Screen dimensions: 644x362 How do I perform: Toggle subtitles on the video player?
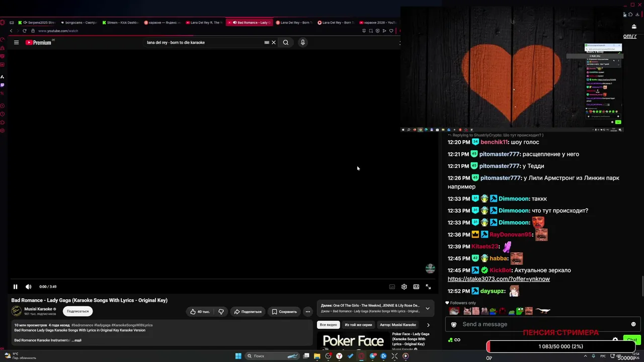click(392, 287)
